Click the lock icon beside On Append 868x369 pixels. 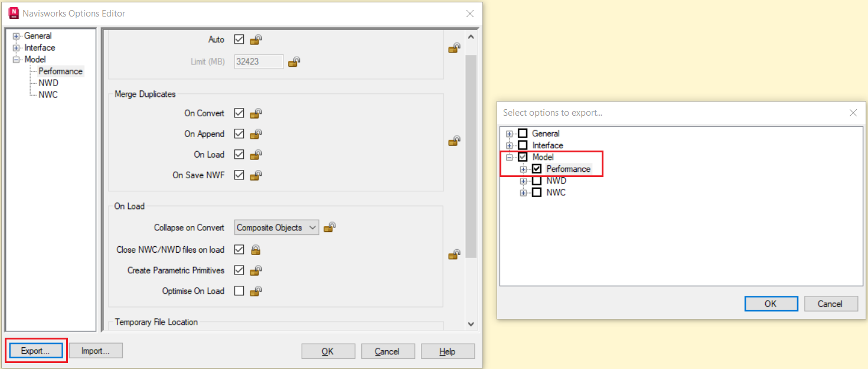tap(256, 134)
